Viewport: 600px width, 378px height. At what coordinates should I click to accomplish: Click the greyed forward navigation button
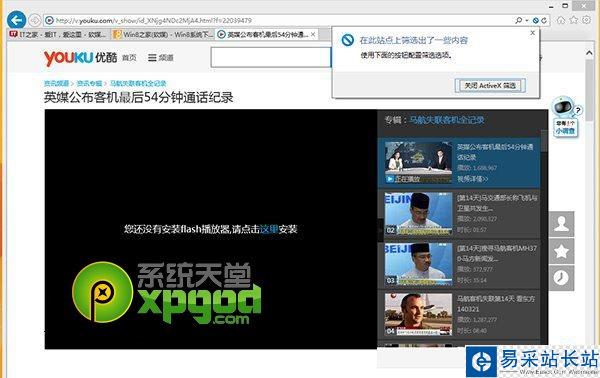(x=35, y=20)
